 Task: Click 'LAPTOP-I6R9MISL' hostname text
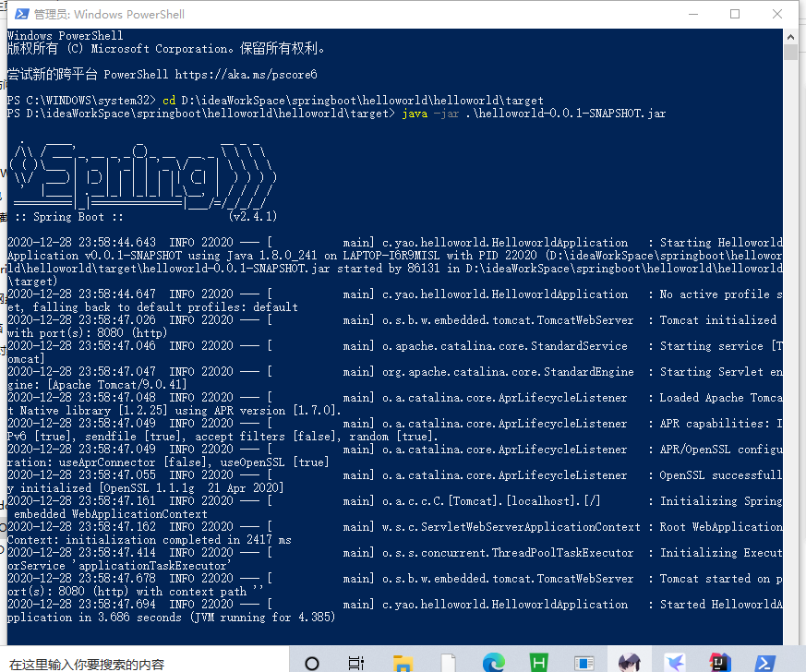(x=391, y=256)
